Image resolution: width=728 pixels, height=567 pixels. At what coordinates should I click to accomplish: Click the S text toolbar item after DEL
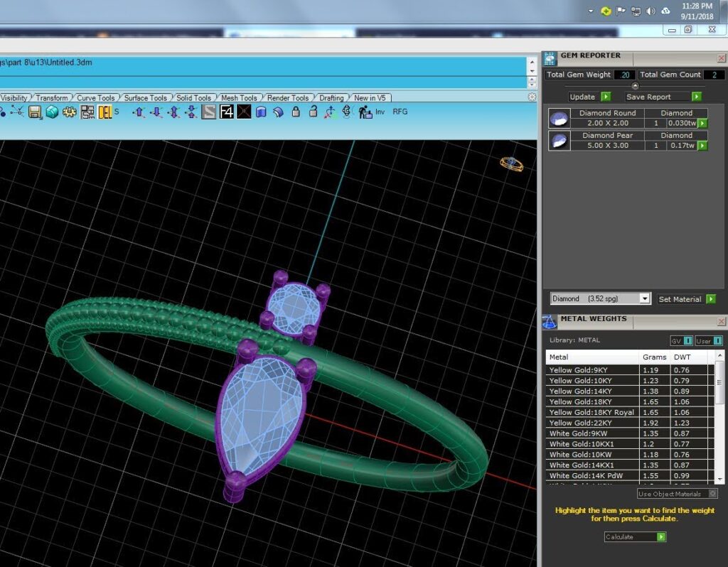[x=117, y=112]
